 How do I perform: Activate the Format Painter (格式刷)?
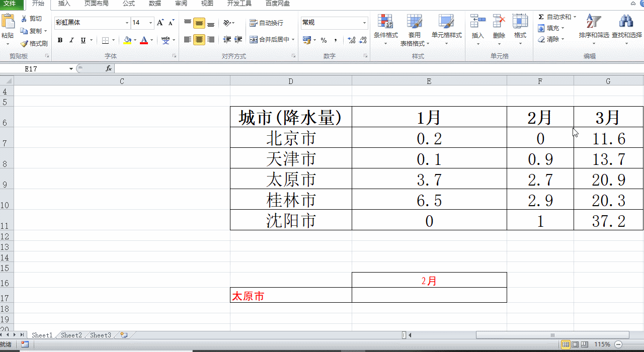[34, 44]
